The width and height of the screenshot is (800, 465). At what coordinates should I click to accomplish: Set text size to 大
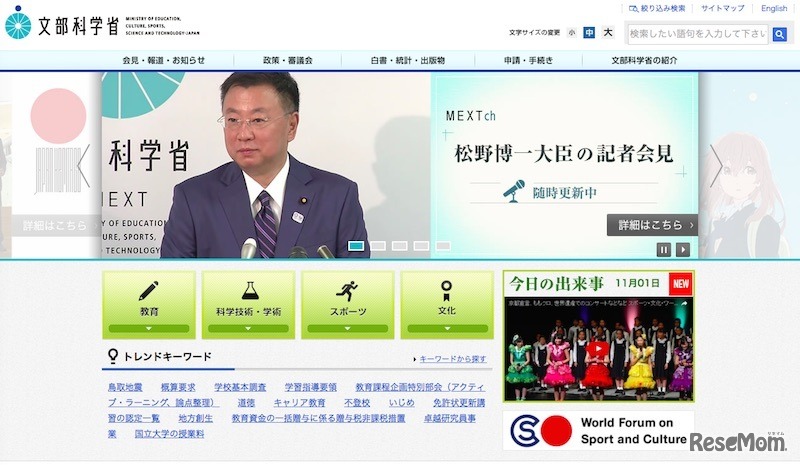[x=607, y=33]
